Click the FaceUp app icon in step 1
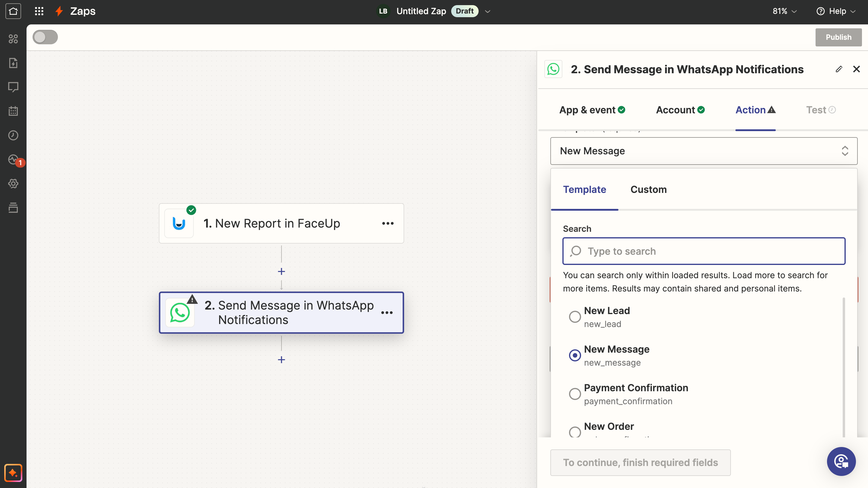The image size is (868, 488). click(179, 223)
